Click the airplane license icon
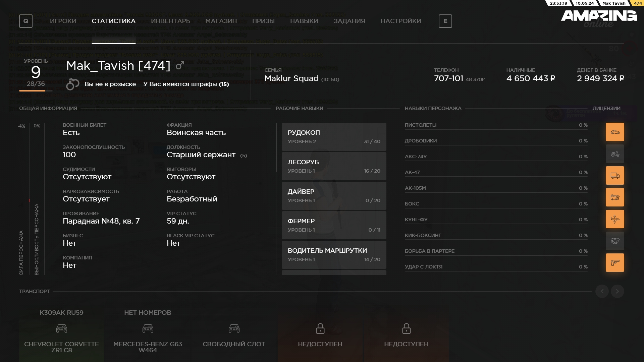Screen dimensions: 644x362 (614, 219)
